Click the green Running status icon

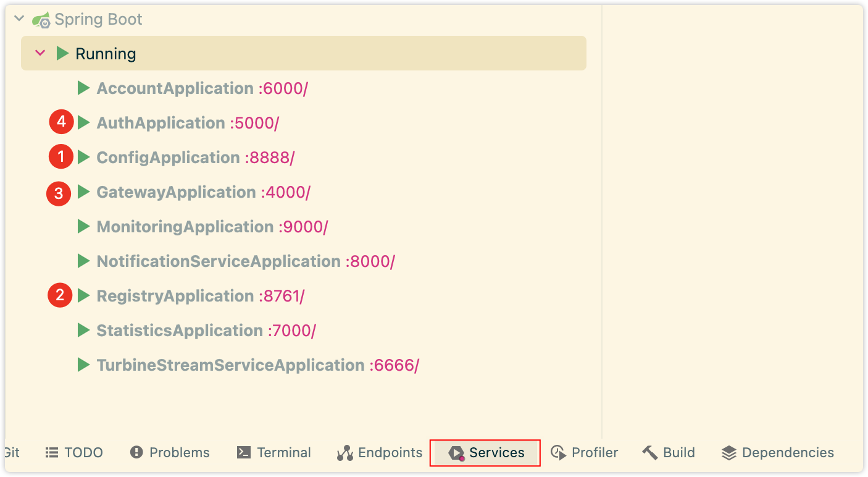click(x=62, y=54)
